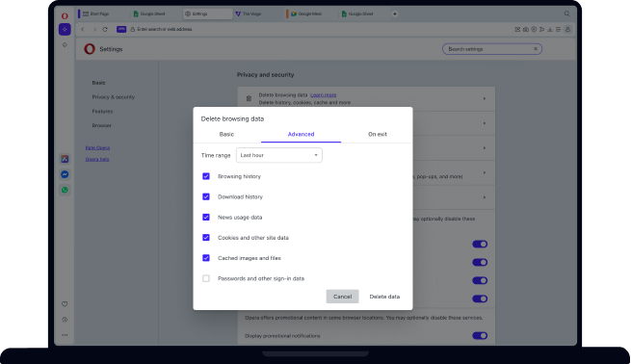631x364 pixels.
Task: Go back with the back arrow
Action: pos(83,29)
